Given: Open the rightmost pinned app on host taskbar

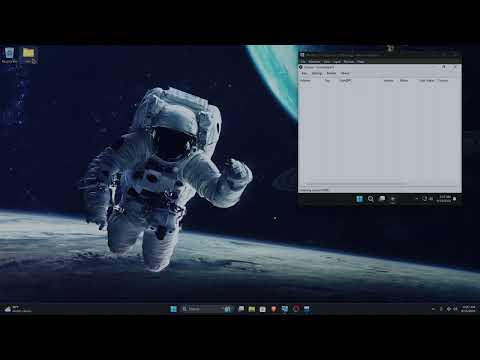Looking at the screenshot, I should pos(307,309).
